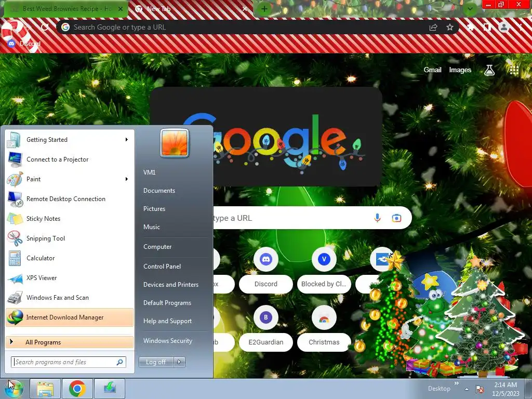This screenshot has height=399, width=532.
Task: Bookmark this tab with star icon
Action: click(450, 27)
